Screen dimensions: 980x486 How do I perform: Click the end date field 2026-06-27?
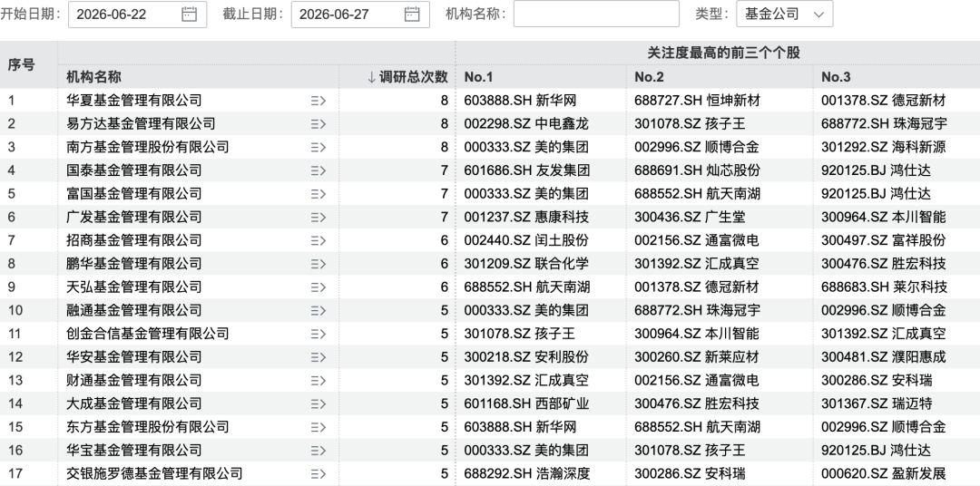[x=360, y=14]
